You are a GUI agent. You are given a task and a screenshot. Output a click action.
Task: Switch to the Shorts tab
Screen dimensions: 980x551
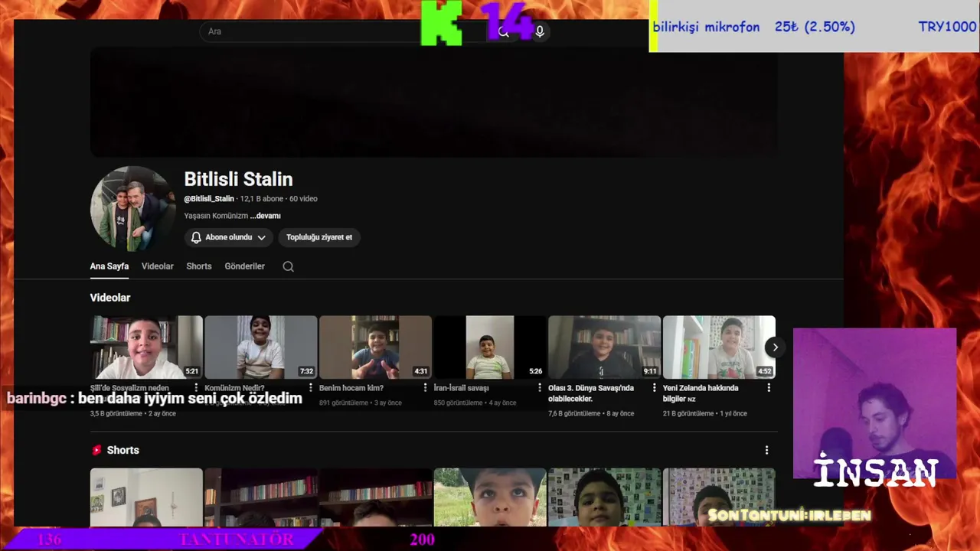199,266
